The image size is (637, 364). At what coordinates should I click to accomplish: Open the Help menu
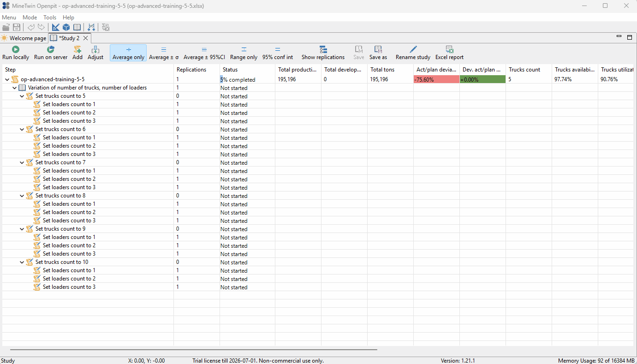68,18
